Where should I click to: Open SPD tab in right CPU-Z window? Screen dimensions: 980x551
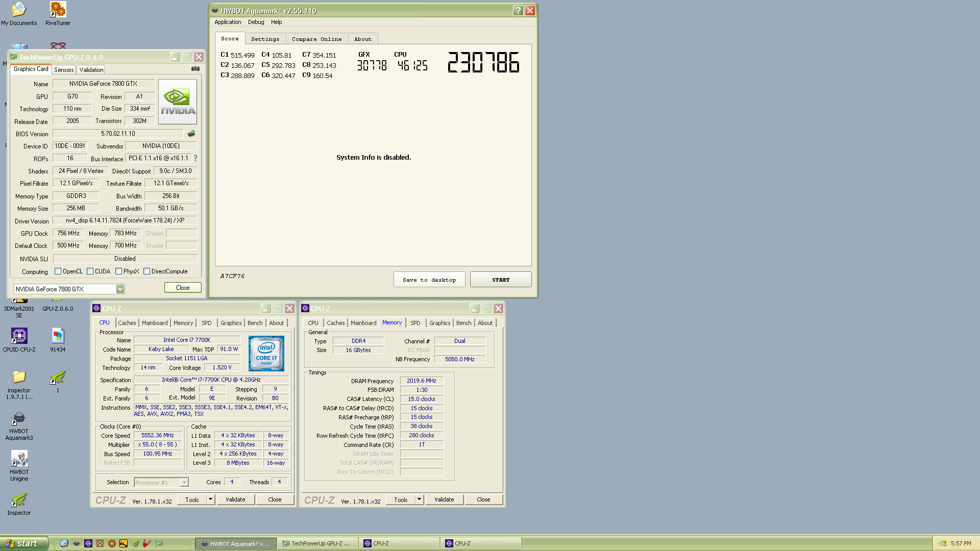415,323
